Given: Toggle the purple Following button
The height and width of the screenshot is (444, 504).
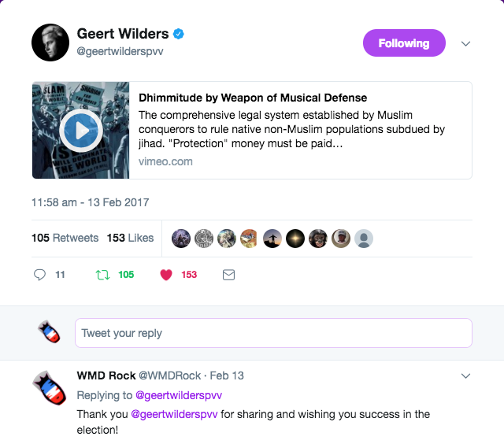Looking at the screenshot, I should (x=404, y=43).
